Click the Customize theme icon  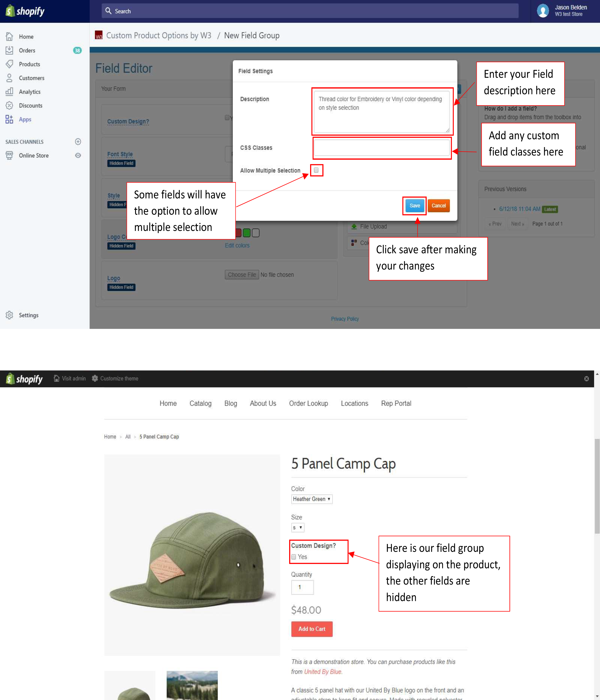[95, 378]
